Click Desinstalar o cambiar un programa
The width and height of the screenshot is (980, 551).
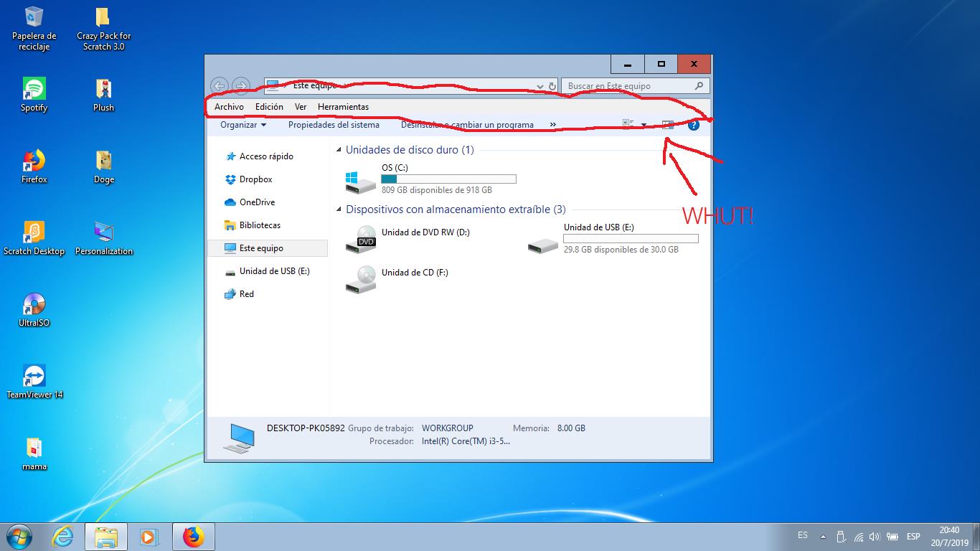pos(467,125)
